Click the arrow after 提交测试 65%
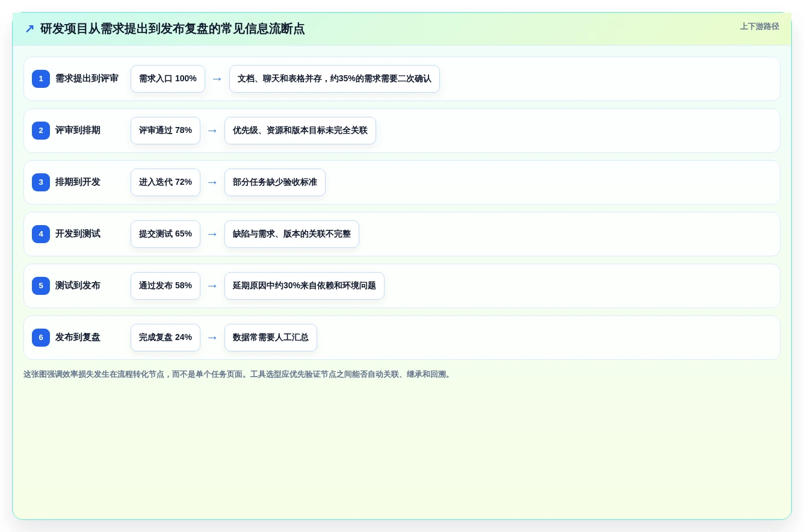 pyautogui.click(x=212, y=234)
